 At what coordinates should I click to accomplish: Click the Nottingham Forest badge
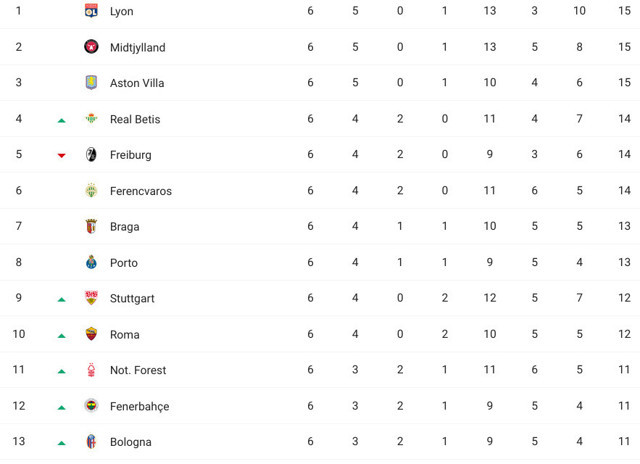tap(91, 370)
